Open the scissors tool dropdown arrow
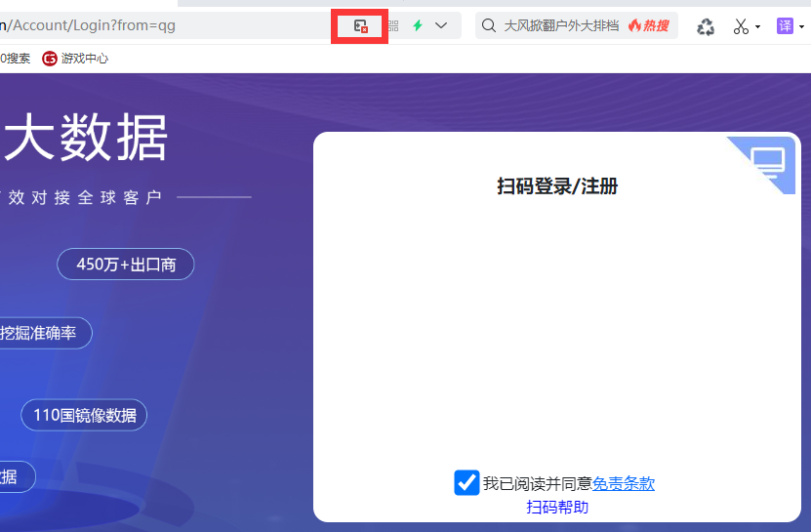The height and width of the screenshot is (532, 811). (x=757, y=26)
